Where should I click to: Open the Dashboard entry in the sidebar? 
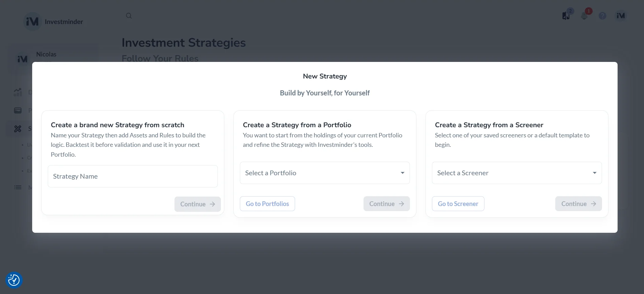coord(17,92)
